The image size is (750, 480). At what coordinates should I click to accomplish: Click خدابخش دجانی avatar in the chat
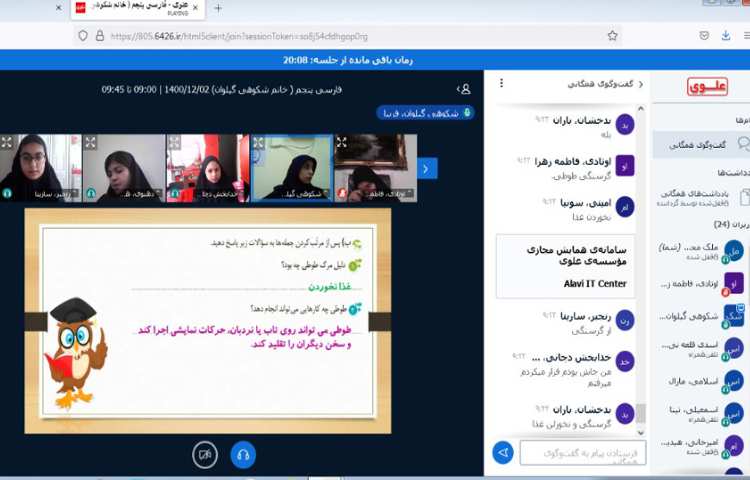click(x=625, y=362)
